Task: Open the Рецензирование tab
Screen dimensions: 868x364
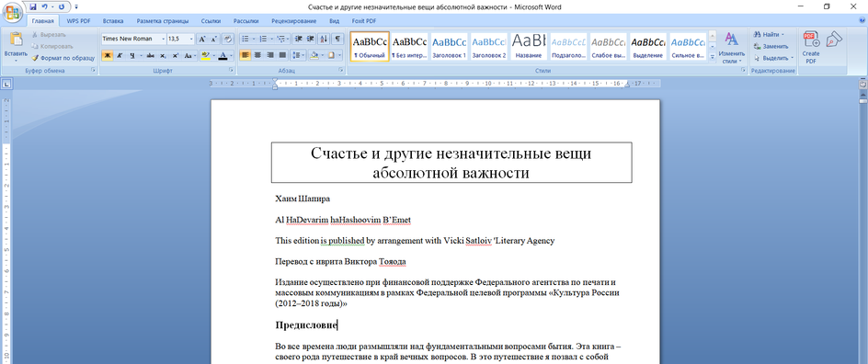Action: pyautogui.click(x=294, y=21)
